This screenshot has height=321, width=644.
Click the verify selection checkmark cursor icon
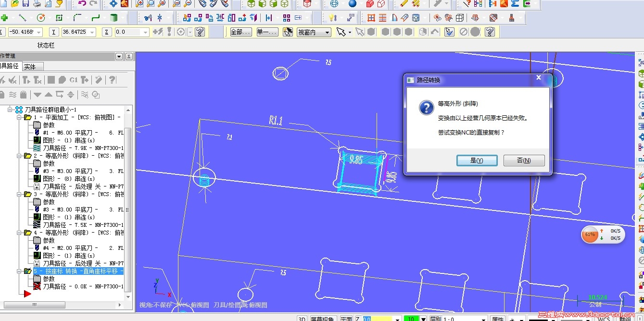pos(449,32)
